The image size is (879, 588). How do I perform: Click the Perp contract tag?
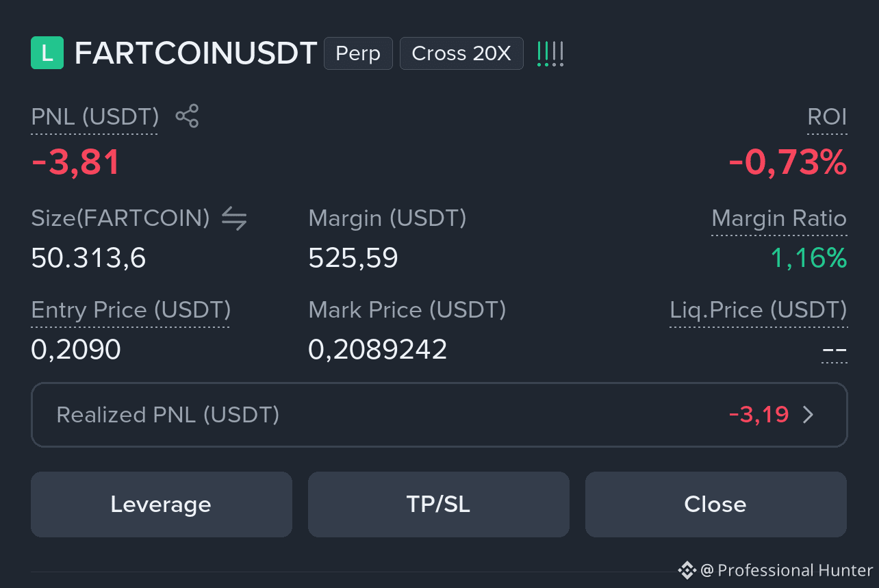(358, 53)
